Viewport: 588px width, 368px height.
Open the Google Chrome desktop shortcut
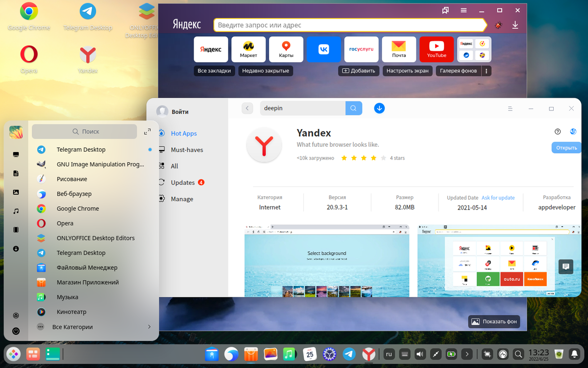pyautogui.click(x=29, y=18)
